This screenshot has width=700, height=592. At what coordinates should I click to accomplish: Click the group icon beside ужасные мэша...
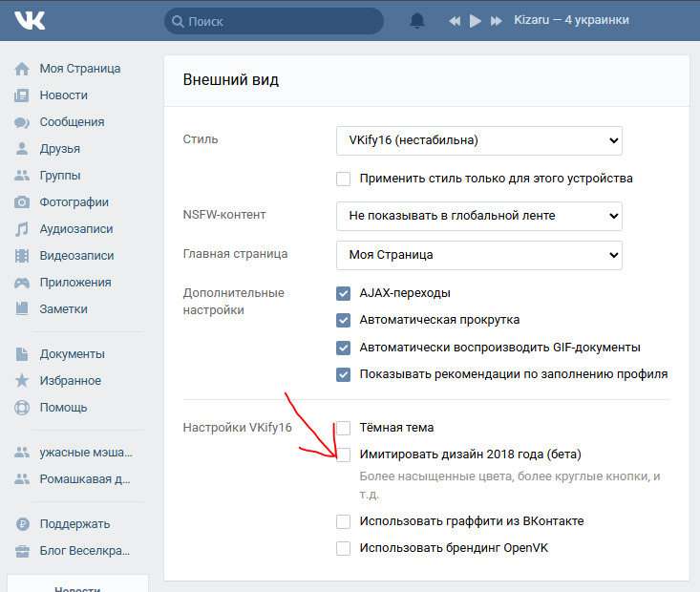[x=22, y=453]
